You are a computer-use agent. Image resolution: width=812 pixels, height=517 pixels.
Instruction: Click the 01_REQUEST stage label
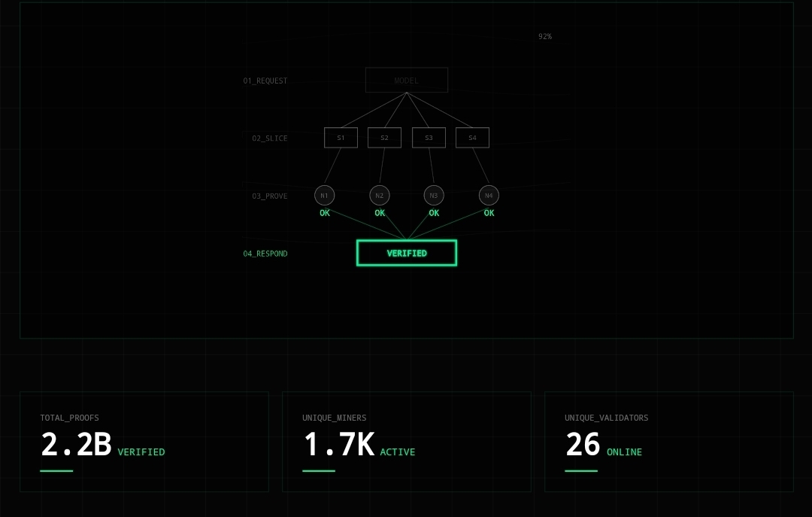pos(265,81)
